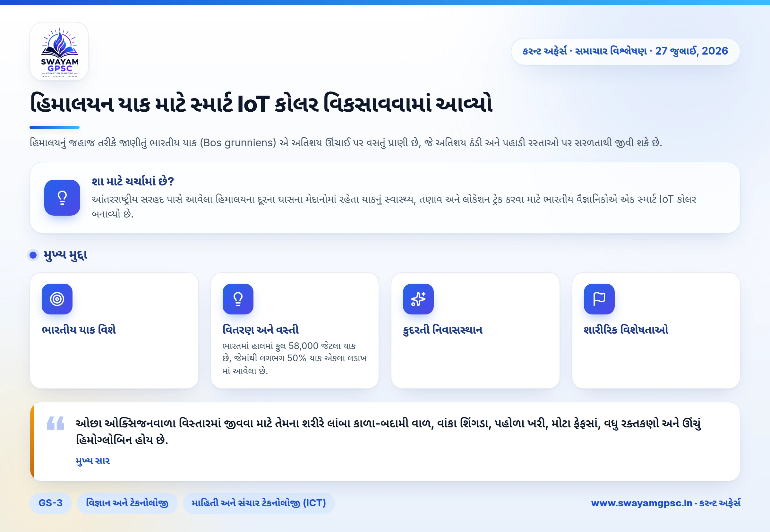Click the main headline હિમાલયન યાક માટે સ્માર્ટ IoT કોલર

(x=261, y=103)
